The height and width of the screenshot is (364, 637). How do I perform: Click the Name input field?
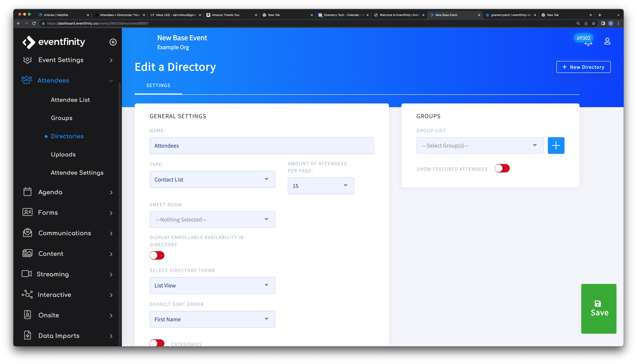pos(262,145)
